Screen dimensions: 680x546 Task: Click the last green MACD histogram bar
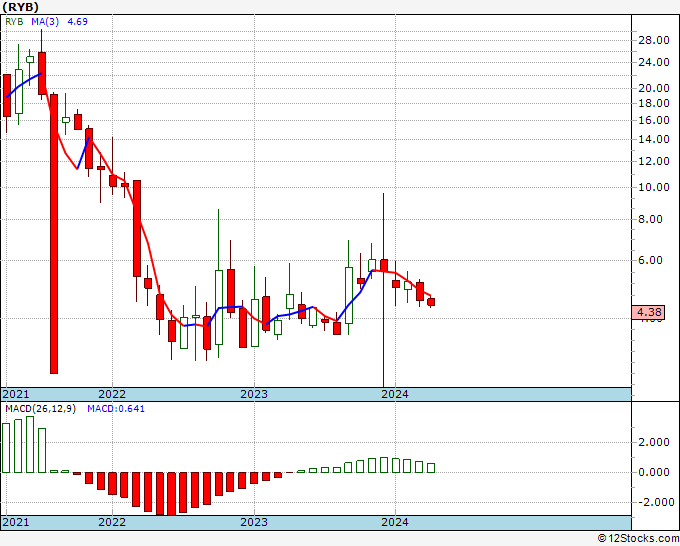coord(431,468)
